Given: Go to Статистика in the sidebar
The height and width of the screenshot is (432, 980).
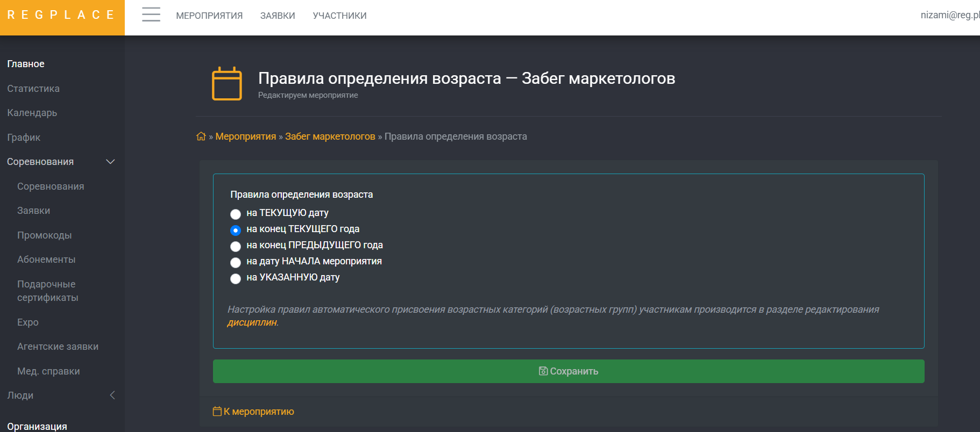Looking at the screenshot, I should tap(33, 89).
